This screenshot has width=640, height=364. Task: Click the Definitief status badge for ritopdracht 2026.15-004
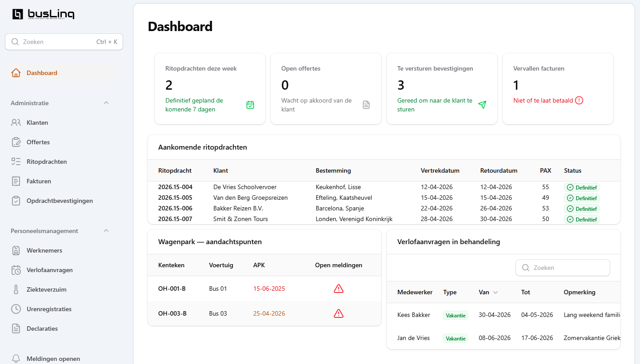[x=582, y=187]
